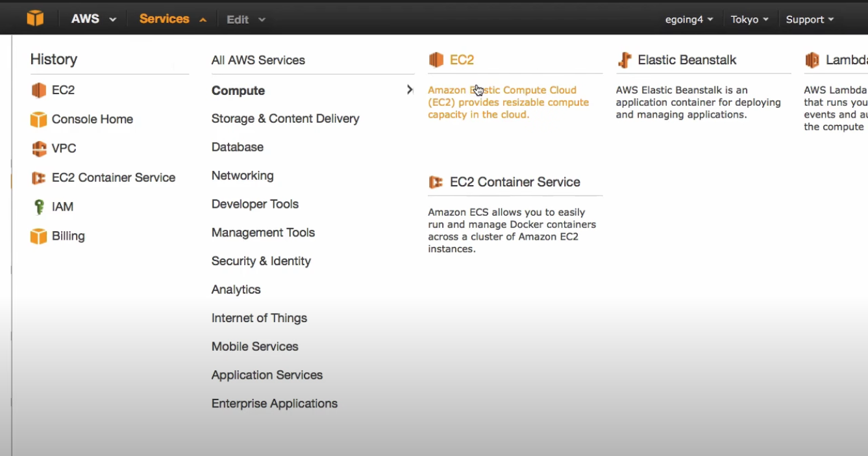This screenshot has width=868, height=456.
Task: Open the AWS dropdown menu
Action: pos(93,19)
